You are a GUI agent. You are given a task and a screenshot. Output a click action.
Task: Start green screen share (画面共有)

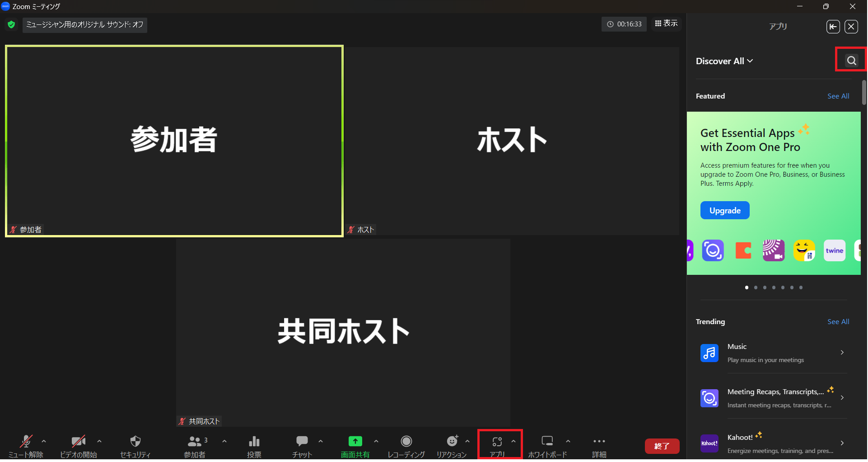[355, 442]
